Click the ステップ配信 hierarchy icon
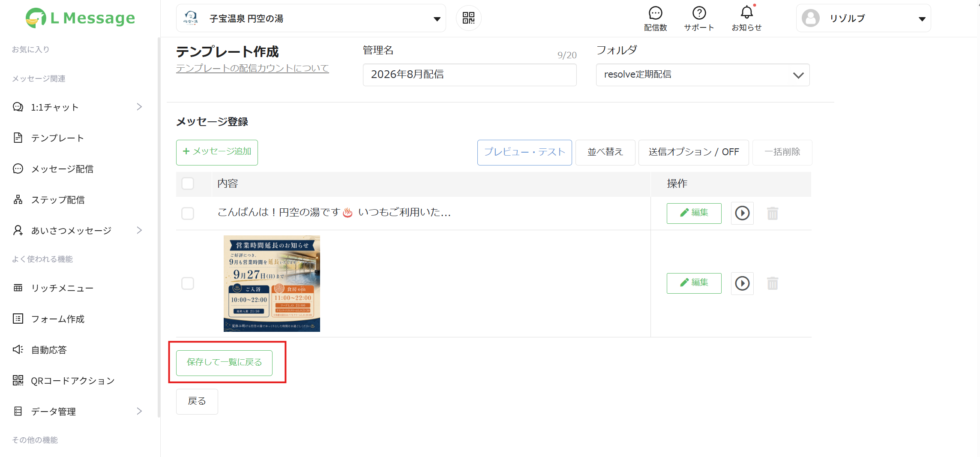980x457 pixels. (x=18, y=199)
